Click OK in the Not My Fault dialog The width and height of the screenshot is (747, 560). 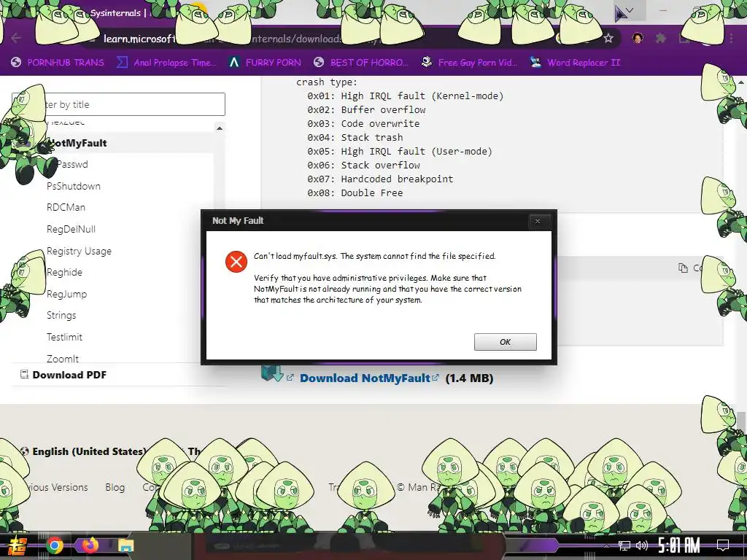pos(505,342)
